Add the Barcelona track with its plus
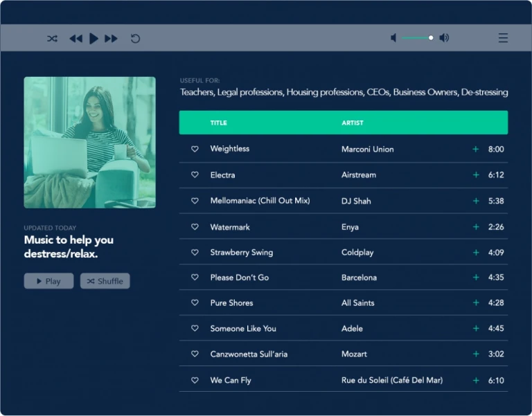The width and height of the screenshot is (532, 416). [476, 278]
